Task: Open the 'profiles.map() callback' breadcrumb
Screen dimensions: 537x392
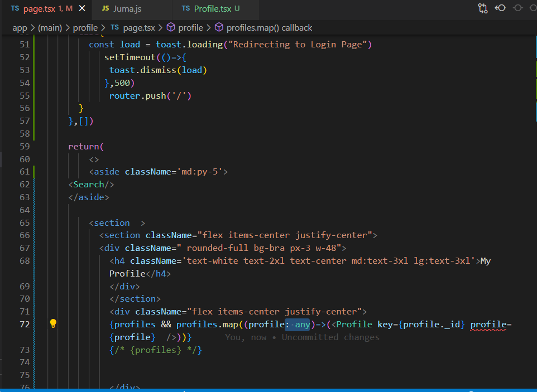Action: point(263,28)
